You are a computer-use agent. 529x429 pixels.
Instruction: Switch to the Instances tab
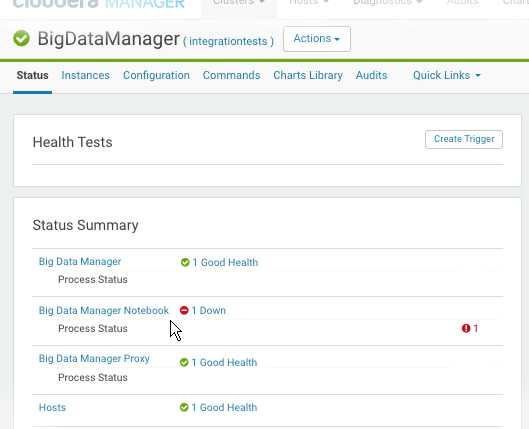pyautogui.click(x=85, y=75)
